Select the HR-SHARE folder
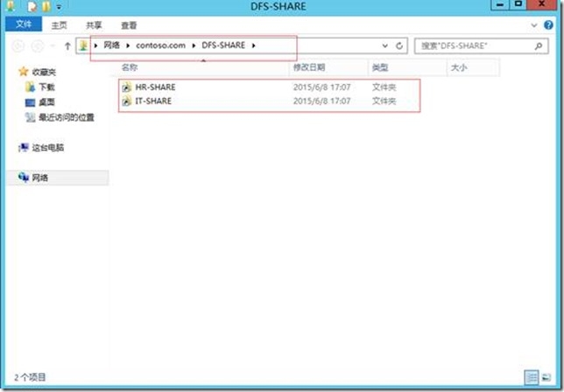This screenshot has height=392, width=564. coord(155,87)
